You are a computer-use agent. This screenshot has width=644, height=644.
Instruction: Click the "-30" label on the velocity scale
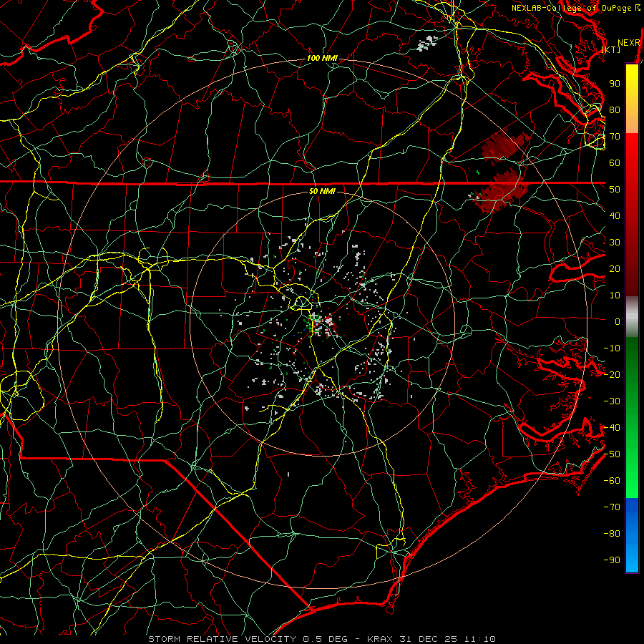click(612, 401)
